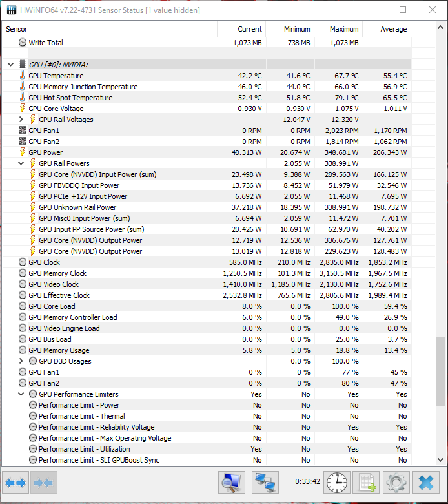448x504 pixels.
Task: Select the GPU Video Engine Load row
Action: 207,328
